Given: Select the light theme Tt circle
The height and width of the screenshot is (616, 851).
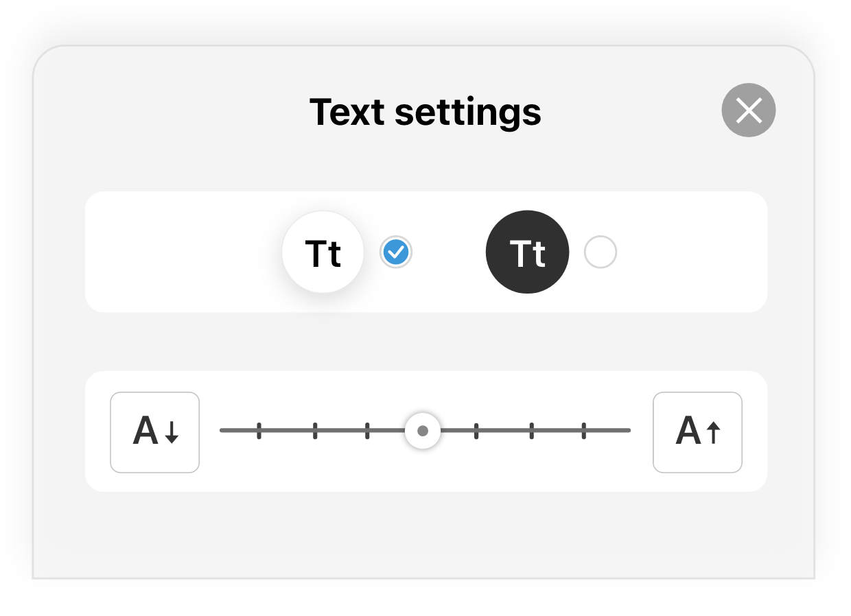Looking at the screenshot, I should [323, 252].
